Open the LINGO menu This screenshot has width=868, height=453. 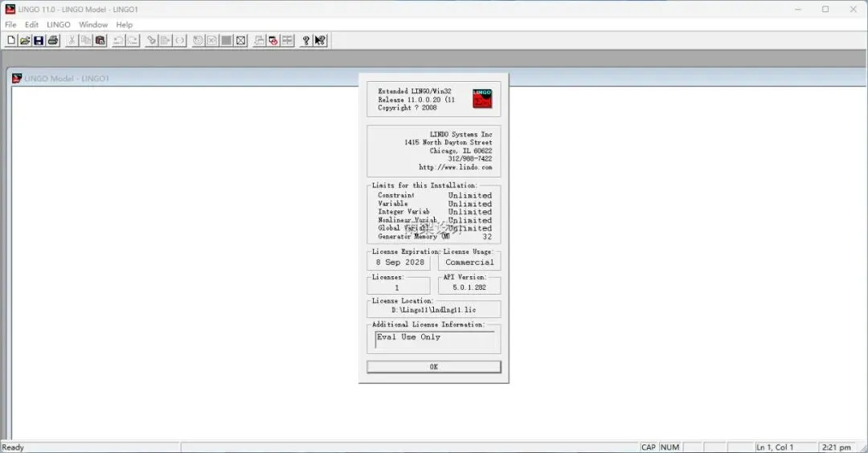[59, 25]
